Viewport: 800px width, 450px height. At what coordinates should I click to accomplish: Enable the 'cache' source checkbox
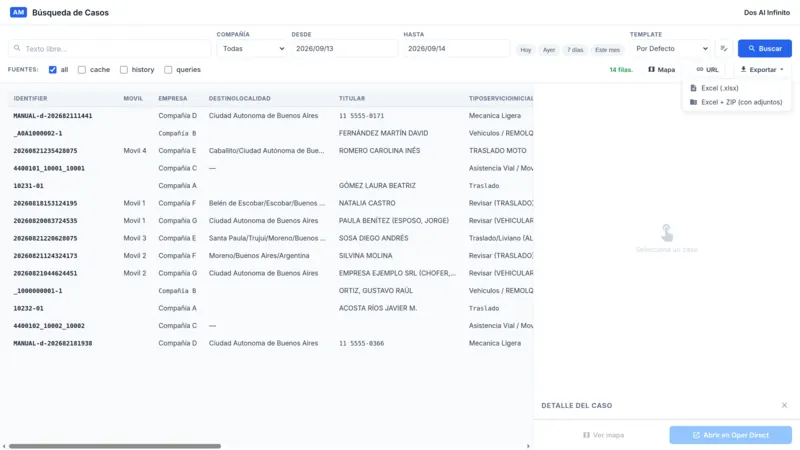tap(82, 69)
